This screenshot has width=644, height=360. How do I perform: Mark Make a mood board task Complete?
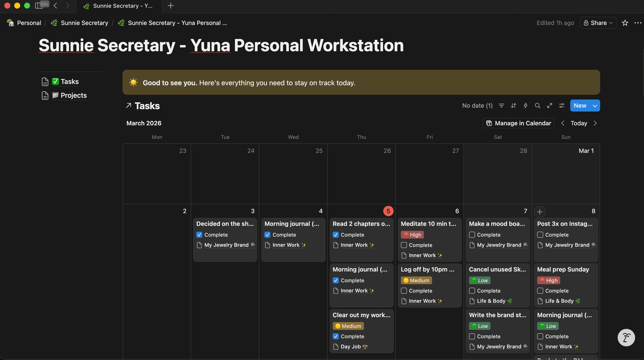pos(472,234)
